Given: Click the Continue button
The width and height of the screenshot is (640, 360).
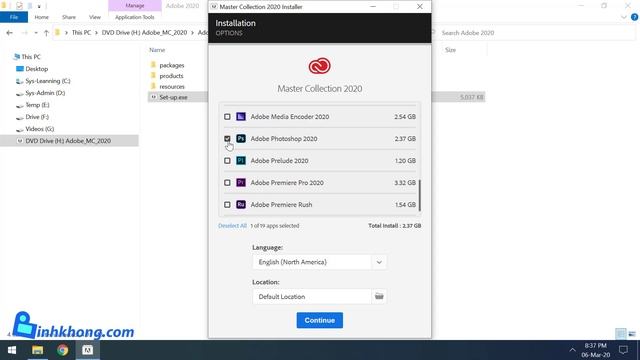Looking at the screenshot, I should (320, 320).
